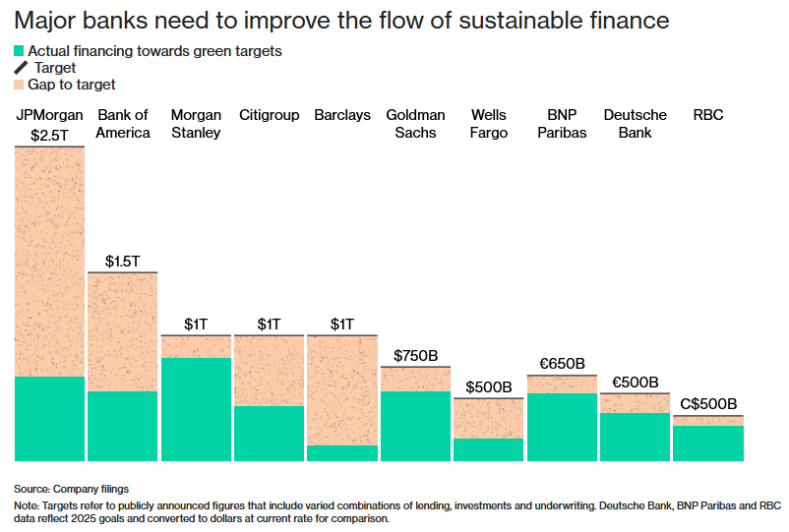Click Barclays' peach gap-to-target area
The height and width of the screenshot is (532, 789).
pos(342,390)
